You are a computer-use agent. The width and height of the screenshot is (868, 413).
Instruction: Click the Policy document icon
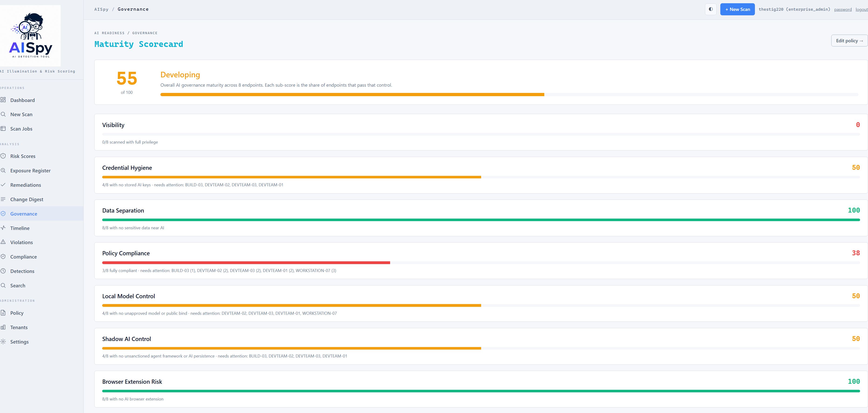(x=3, y=312)
